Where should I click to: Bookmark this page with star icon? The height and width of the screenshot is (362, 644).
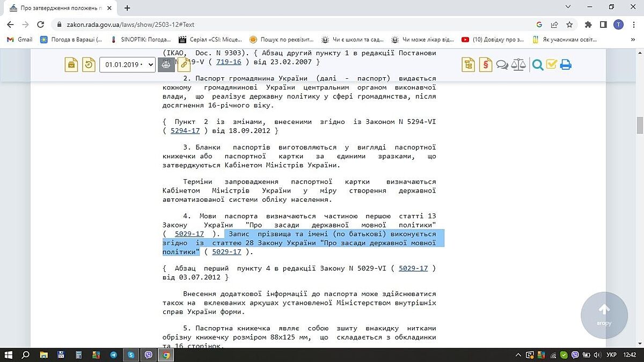click(x=569, y=25)
